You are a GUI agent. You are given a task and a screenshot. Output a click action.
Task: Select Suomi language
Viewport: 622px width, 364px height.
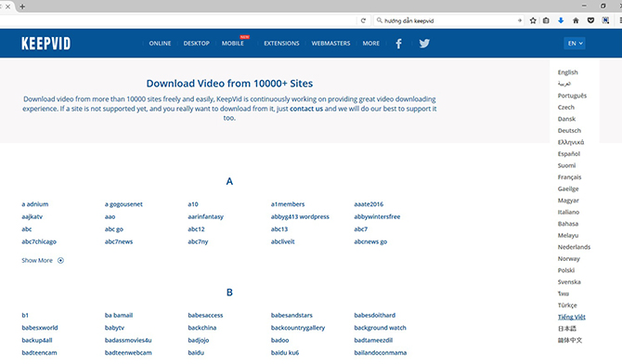click(x=566, y=165)
